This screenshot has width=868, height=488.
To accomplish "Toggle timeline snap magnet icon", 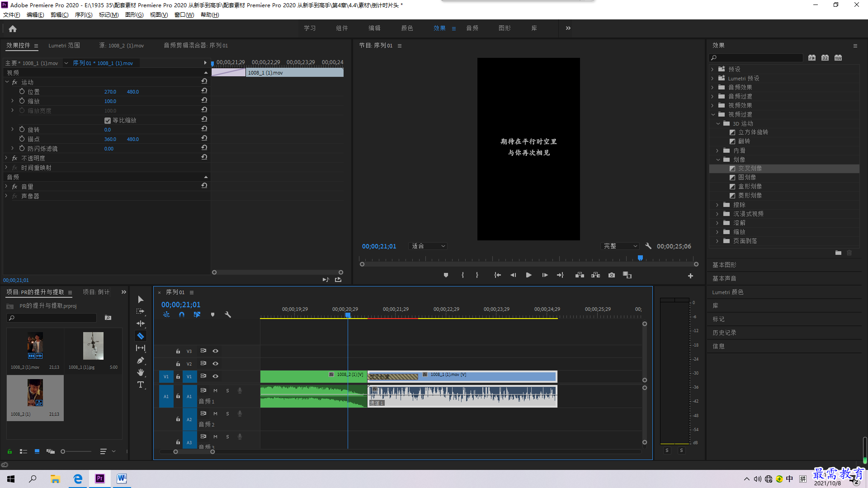I will pos(181,315).
